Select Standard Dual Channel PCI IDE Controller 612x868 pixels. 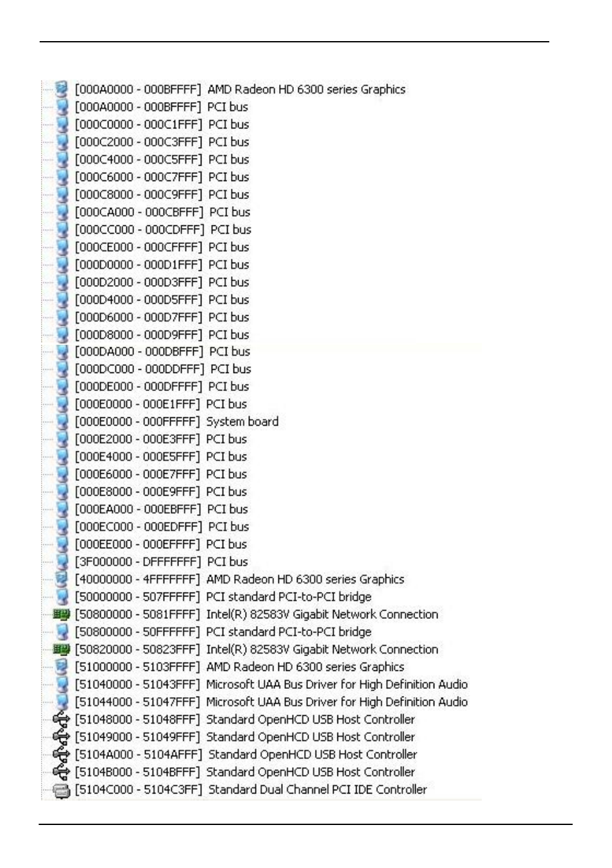pyautogui.click(x=250, y=790)
